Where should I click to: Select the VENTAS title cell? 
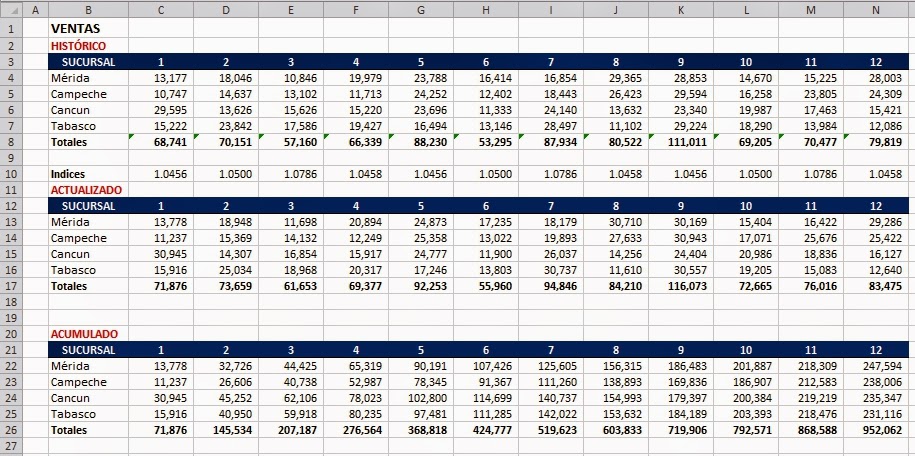click(88, 28)
